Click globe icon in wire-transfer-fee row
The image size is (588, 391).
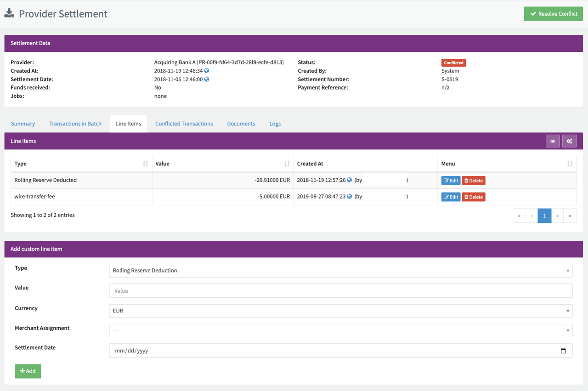click(x=350, y=196)
